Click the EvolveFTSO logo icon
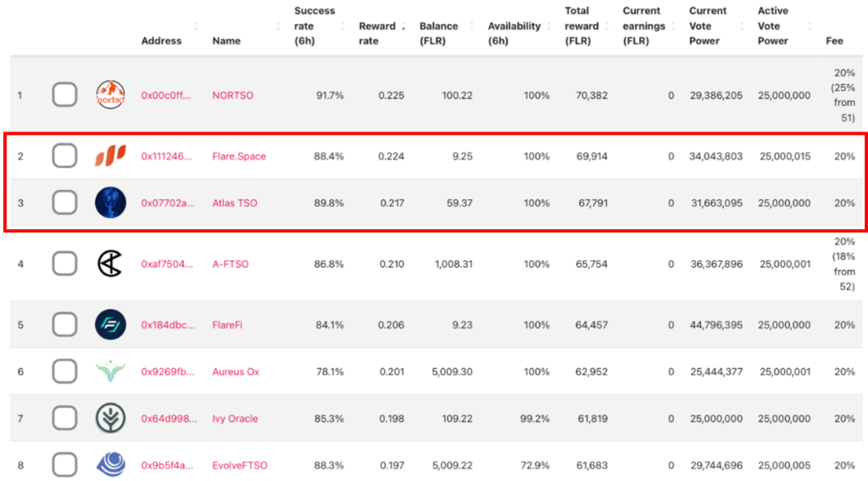This screenshot has width=868, height=481. pyautogui.click(x=110, y=464)
